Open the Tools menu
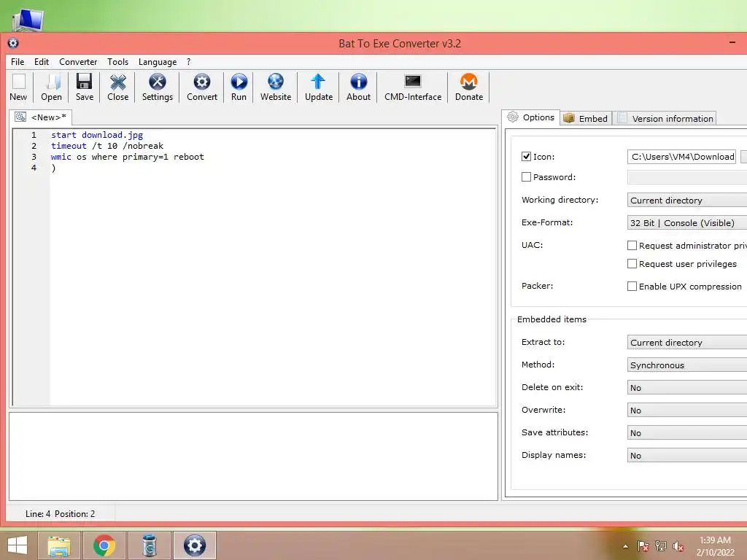 point(117,62)
